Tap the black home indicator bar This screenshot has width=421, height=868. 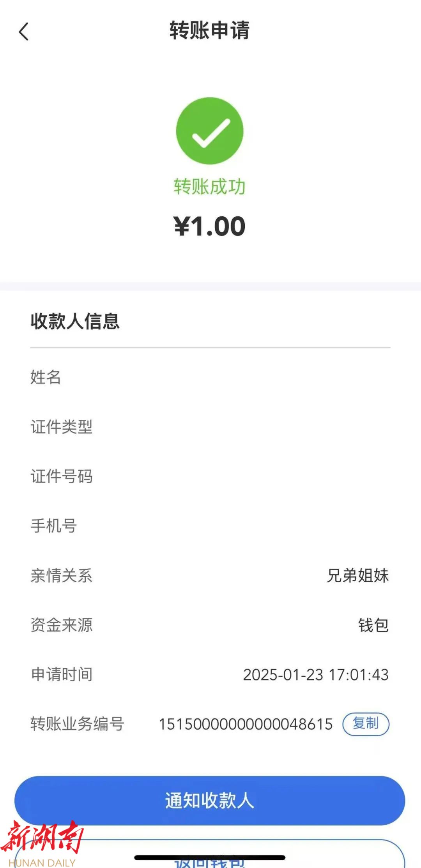coord(210,857)
